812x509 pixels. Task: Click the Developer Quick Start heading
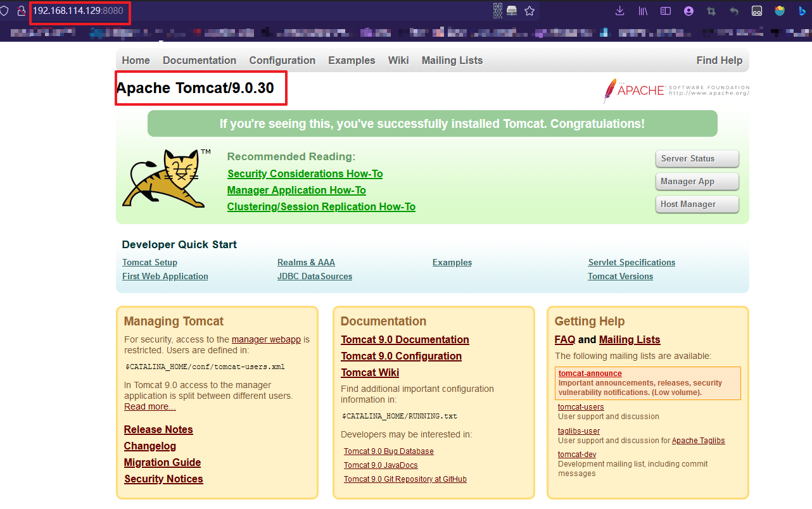179,244
